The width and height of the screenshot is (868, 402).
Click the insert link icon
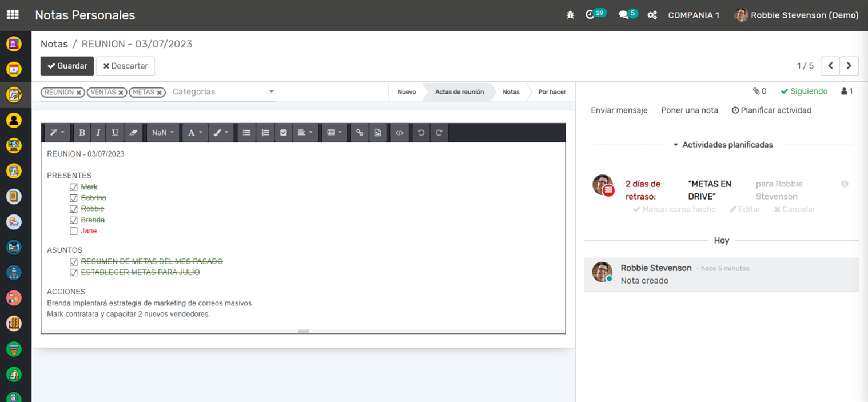pos(359,133)
